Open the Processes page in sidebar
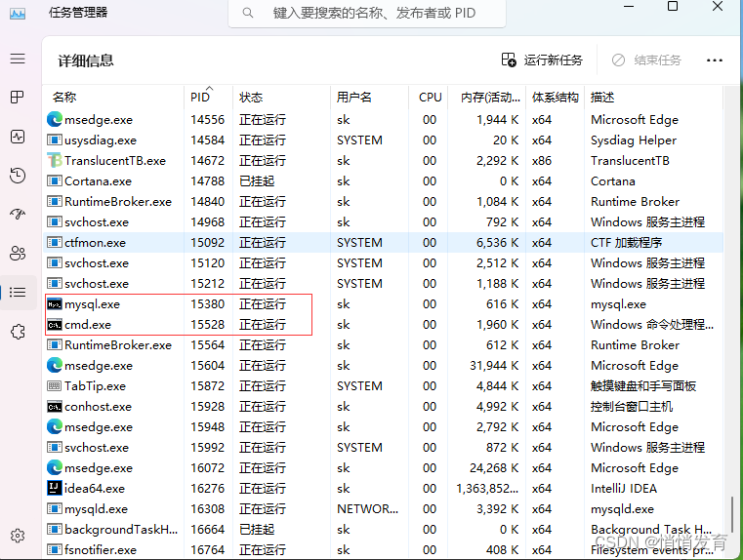This screenshot has height=560, width=743. coord(18,98)
